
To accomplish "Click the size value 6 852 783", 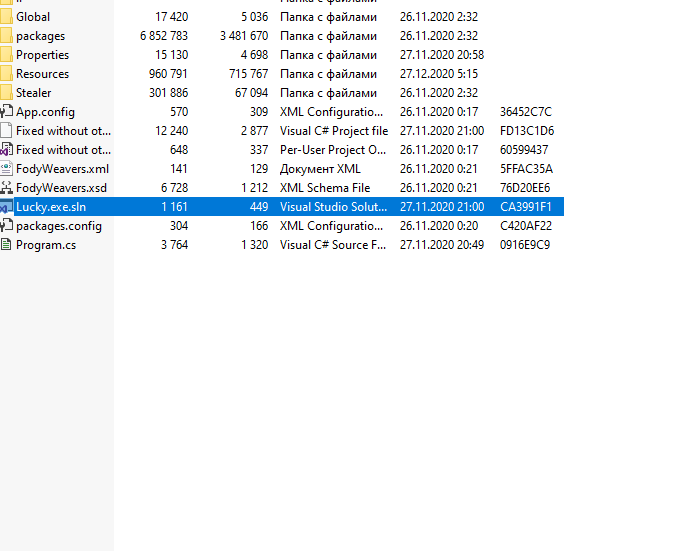I will 158,36.
